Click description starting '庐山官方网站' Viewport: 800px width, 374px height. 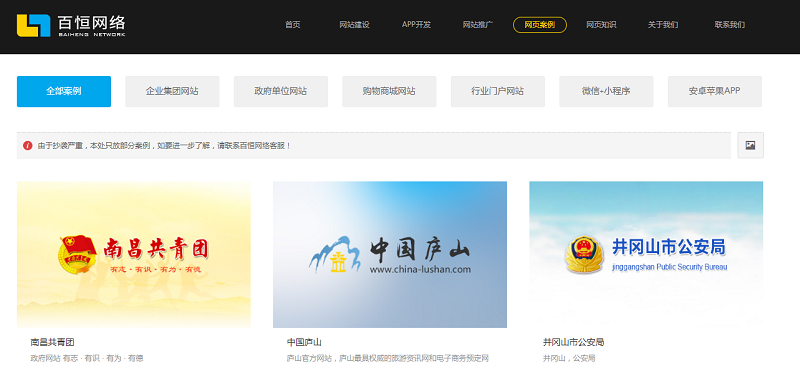tap(388, 358)
